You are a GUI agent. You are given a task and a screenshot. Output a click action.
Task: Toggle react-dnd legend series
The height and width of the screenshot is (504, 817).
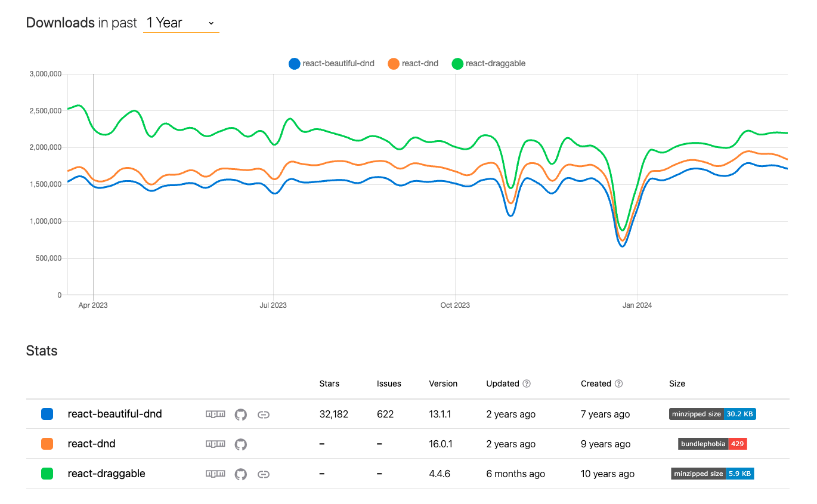click(413, 63)
